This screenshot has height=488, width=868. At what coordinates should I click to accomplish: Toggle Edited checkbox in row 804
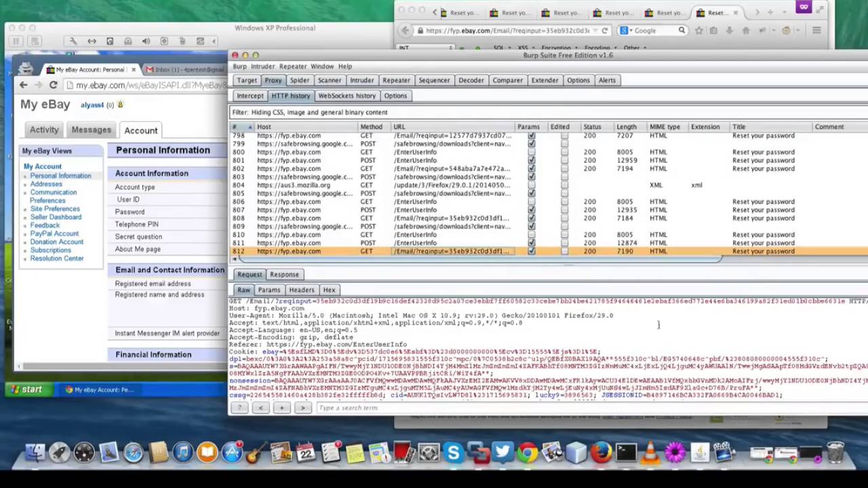coord(564,185)
